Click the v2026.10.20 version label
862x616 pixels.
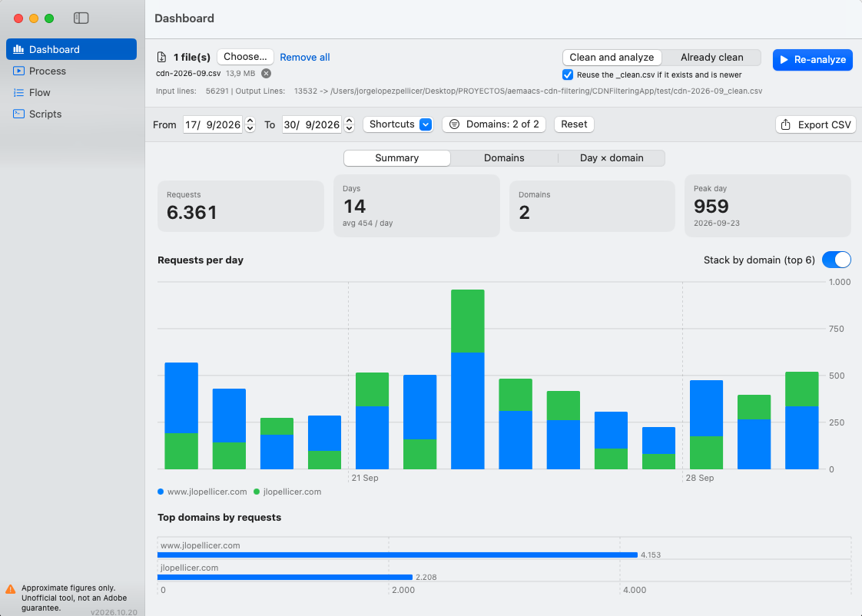click(x=114, y=612)
